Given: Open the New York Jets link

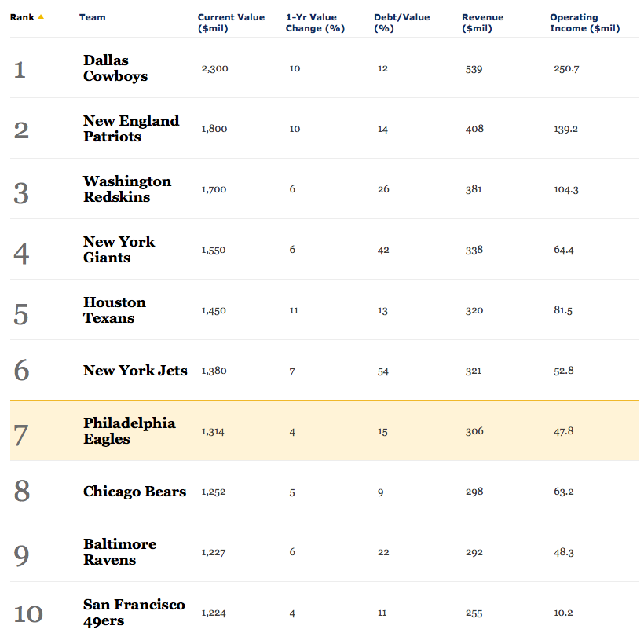Looking at the screenshot, I should 135,371.
